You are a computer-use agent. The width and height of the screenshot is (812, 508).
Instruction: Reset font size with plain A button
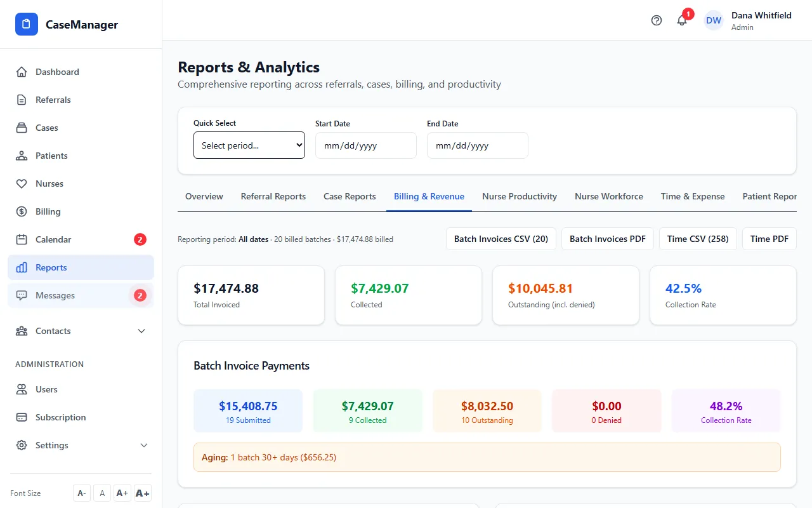tap(102, 493)
